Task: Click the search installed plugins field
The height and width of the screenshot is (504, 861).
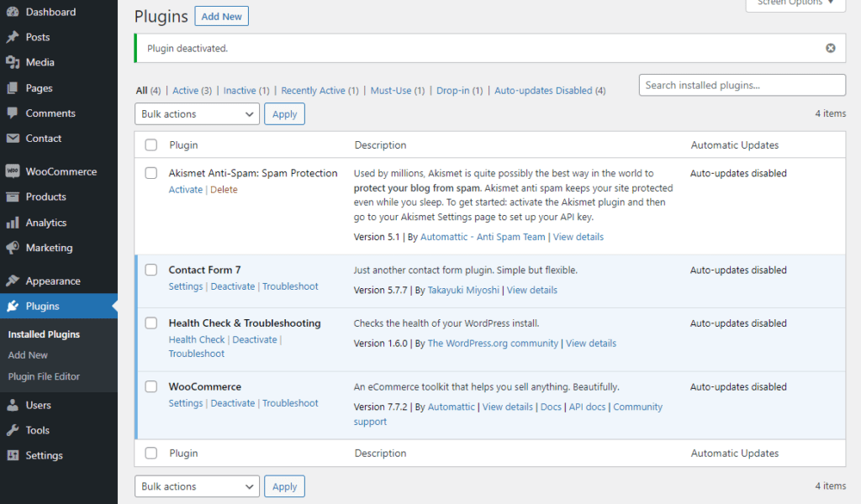Action: (x=742, y=85)
